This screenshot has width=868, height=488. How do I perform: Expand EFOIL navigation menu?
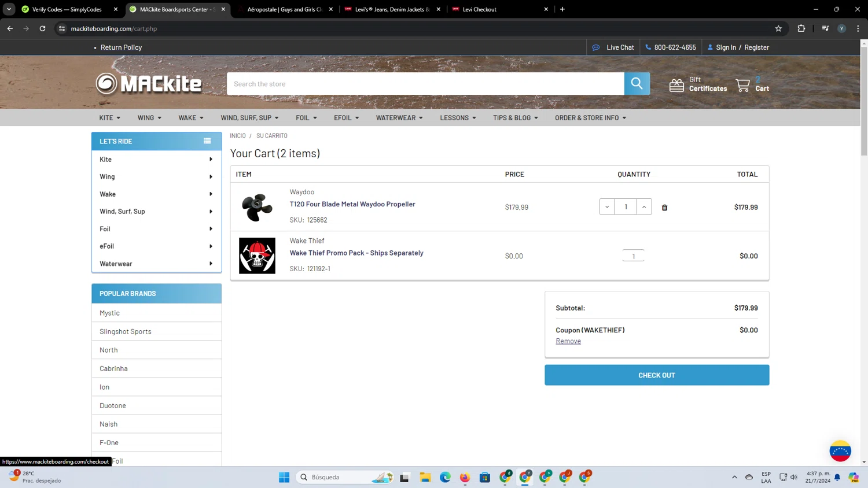click(346, 118)
